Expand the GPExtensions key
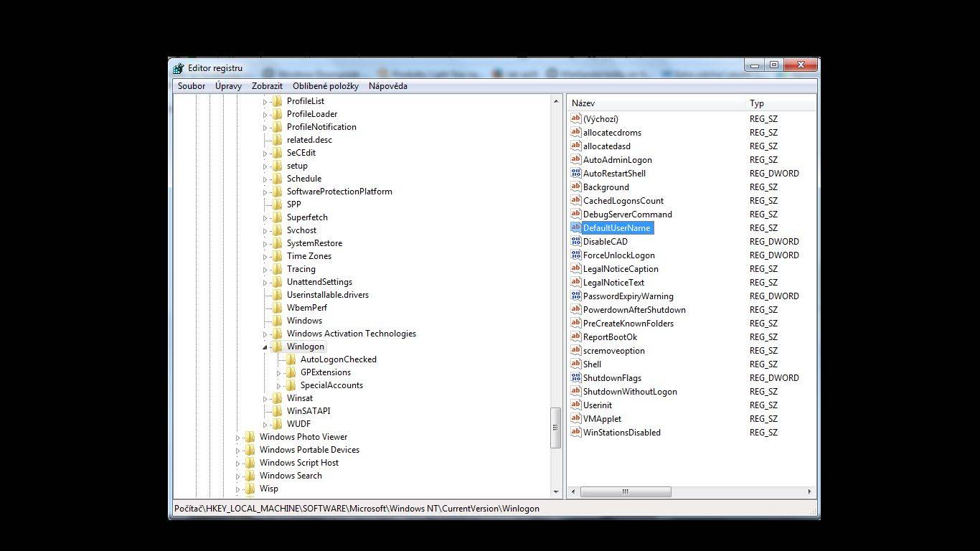980x551 pixels. point(279,373)
